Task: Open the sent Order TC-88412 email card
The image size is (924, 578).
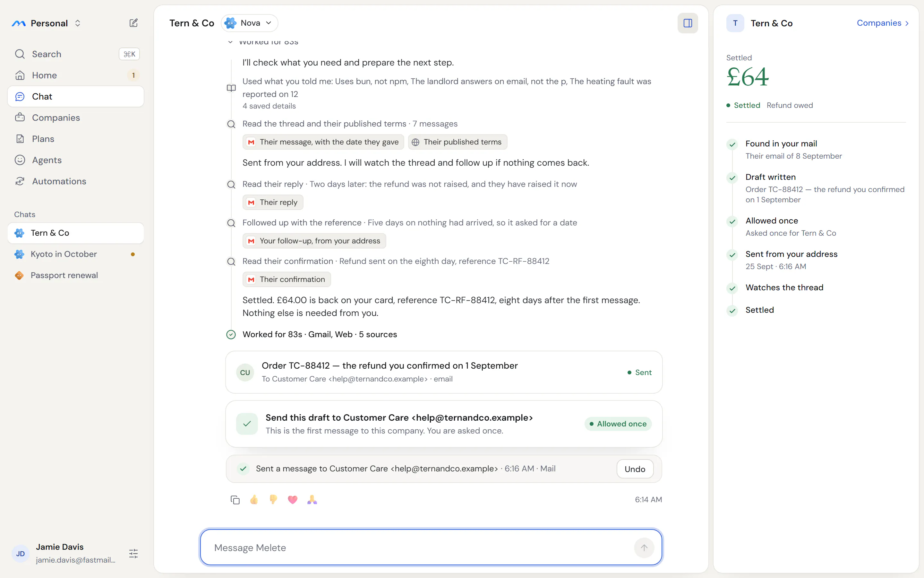Action: 444,372
